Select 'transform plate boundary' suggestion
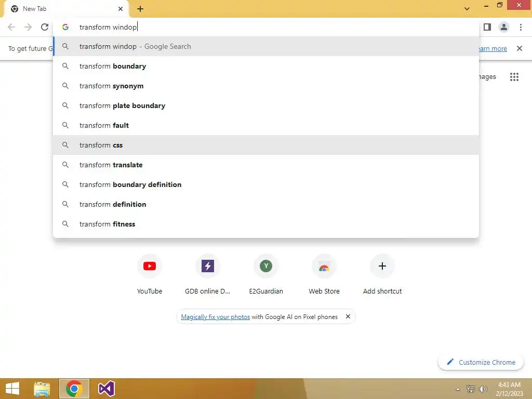532x399 pixels. click(x=266, y=105)
